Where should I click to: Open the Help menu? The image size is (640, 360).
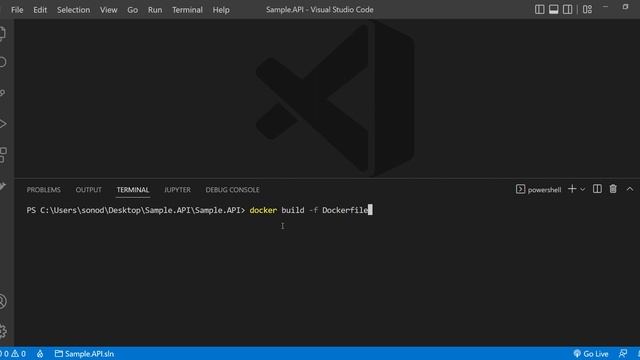click(x=221, y=10)
